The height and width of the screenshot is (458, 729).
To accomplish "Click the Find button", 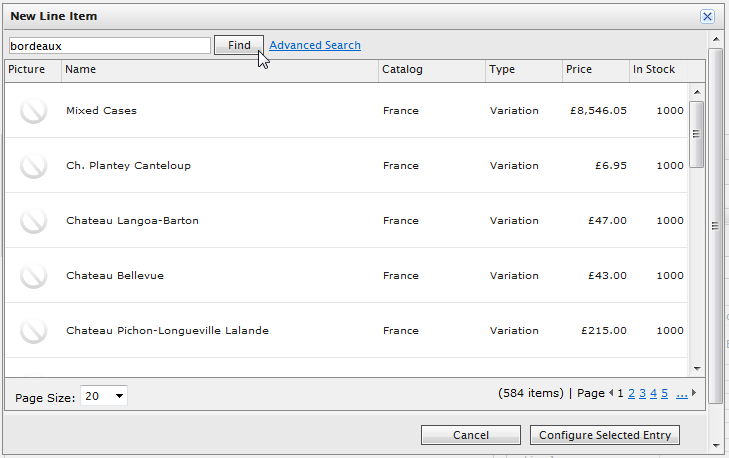I will 239,45.
